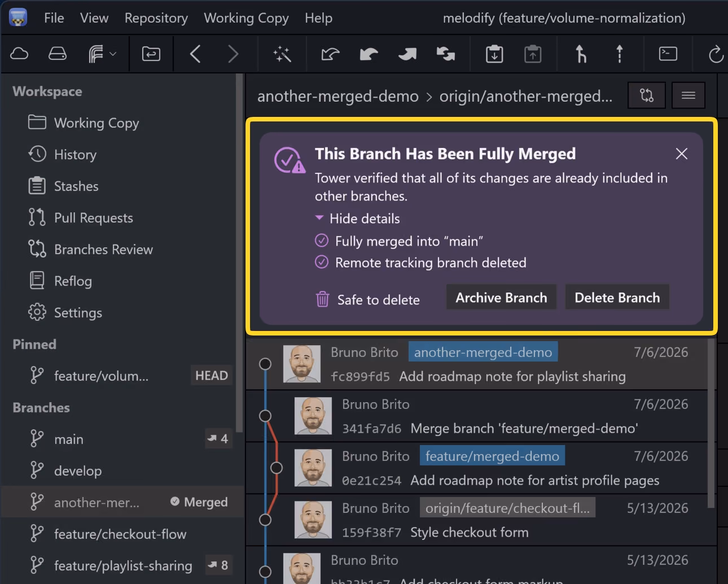Click the magic wand quick actions icon
The width and height of the screenshot is (728, 584).
282,54
